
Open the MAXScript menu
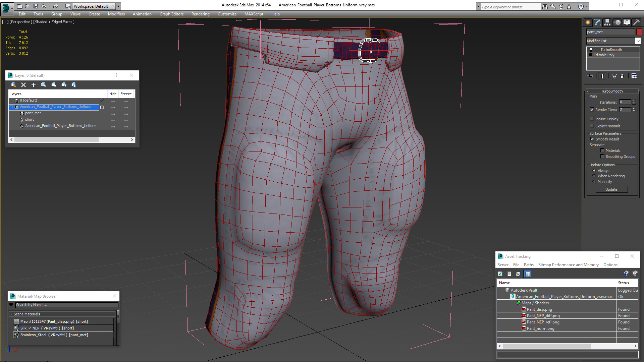[x=254, y=14]
